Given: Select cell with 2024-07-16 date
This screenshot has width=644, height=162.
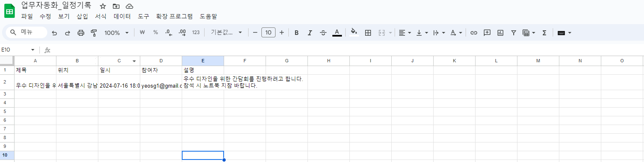Looking at the screenshot, I should (x=119, y=82).
